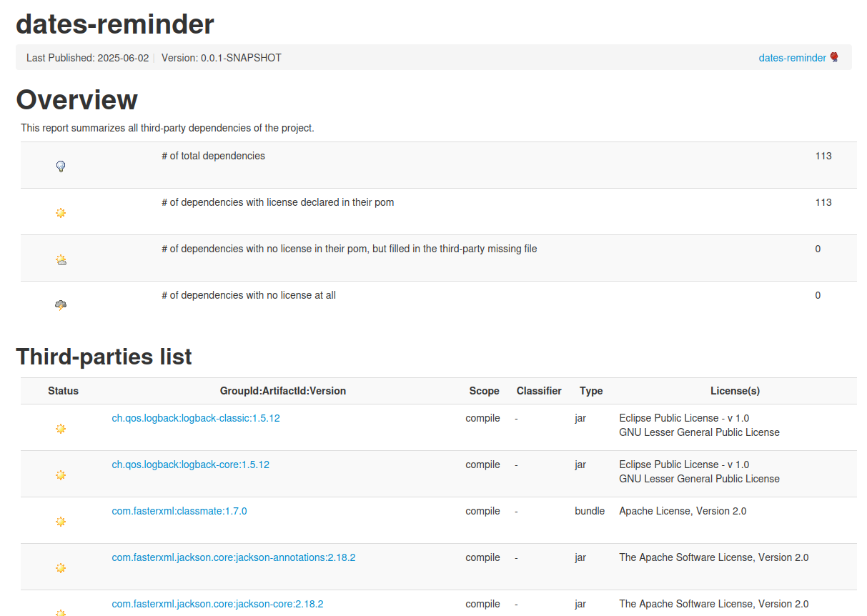Screen dimensions: 867x616
Task: Click status sun icon for logback-classic row
Action: (x=61, y=429)
